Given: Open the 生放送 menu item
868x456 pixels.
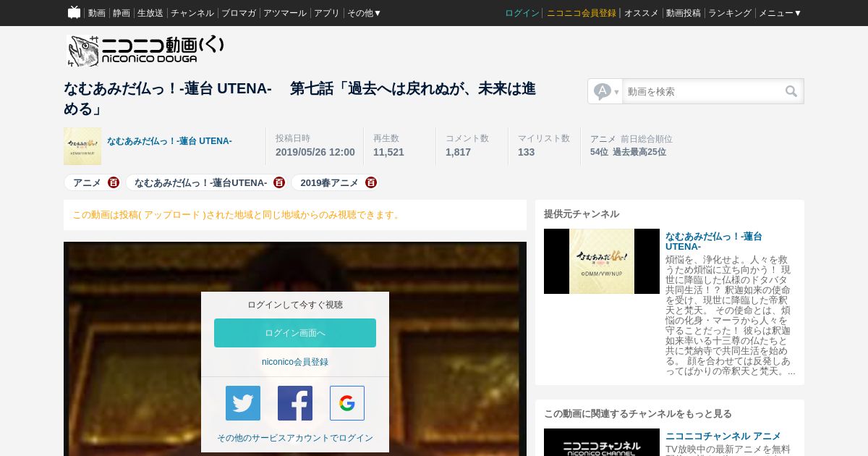Looking at the screenshot, I should coord(150,13).
